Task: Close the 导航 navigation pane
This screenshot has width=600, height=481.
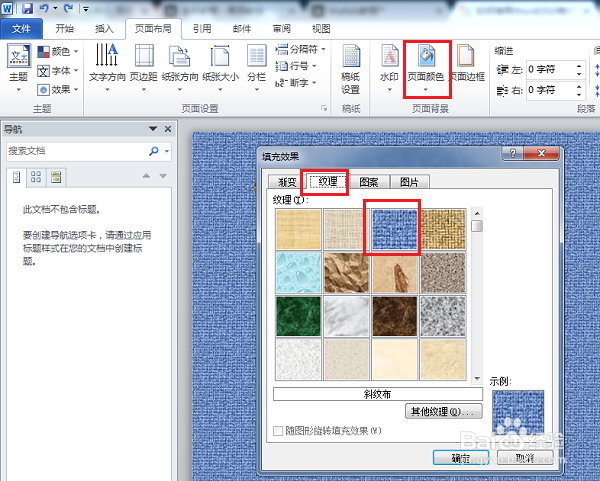Action: [x=168, y=129]
